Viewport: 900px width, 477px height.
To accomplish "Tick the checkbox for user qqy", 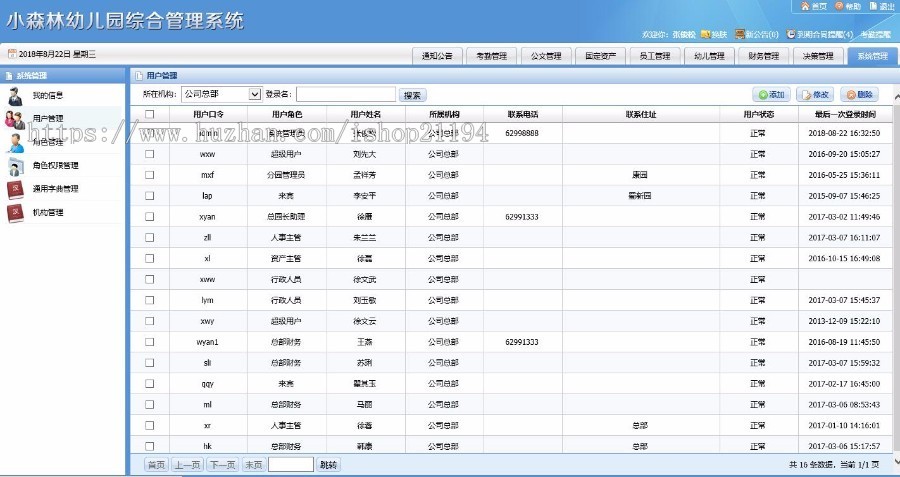I will coord(149,383).
